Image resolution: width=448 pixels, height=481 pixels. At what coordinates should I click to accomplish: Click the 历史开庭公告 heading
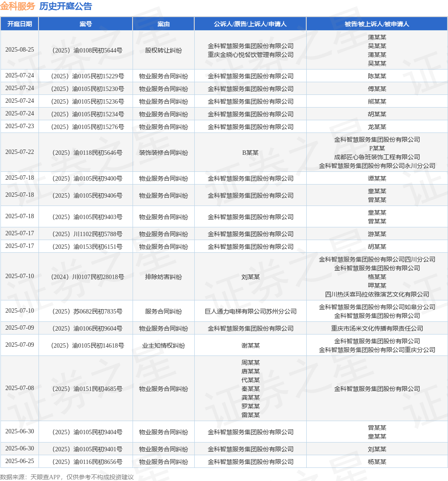click(x=65, y=6)
